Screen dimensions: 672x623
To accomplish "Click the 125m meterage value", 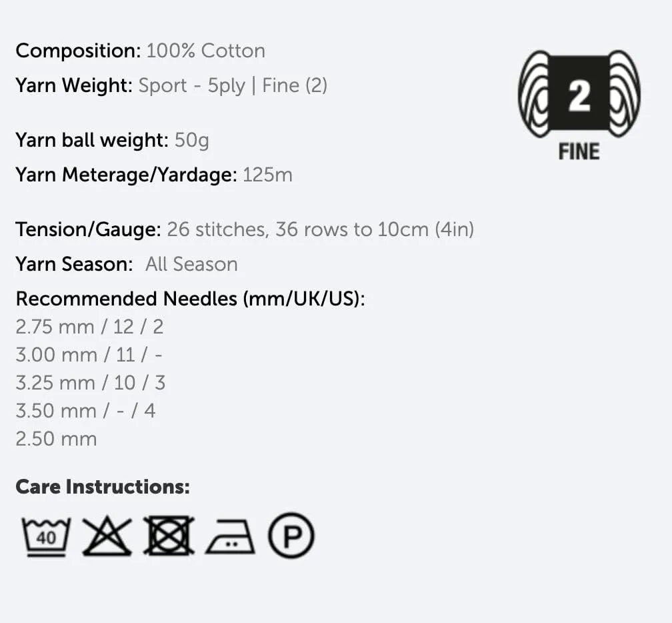I will pos(267,175).
